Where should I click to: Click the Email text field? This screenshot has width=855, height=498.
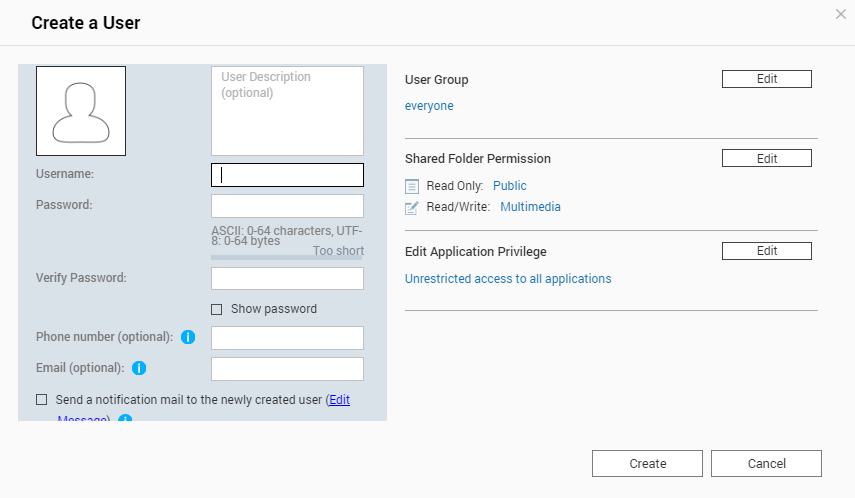coord(287,369)
